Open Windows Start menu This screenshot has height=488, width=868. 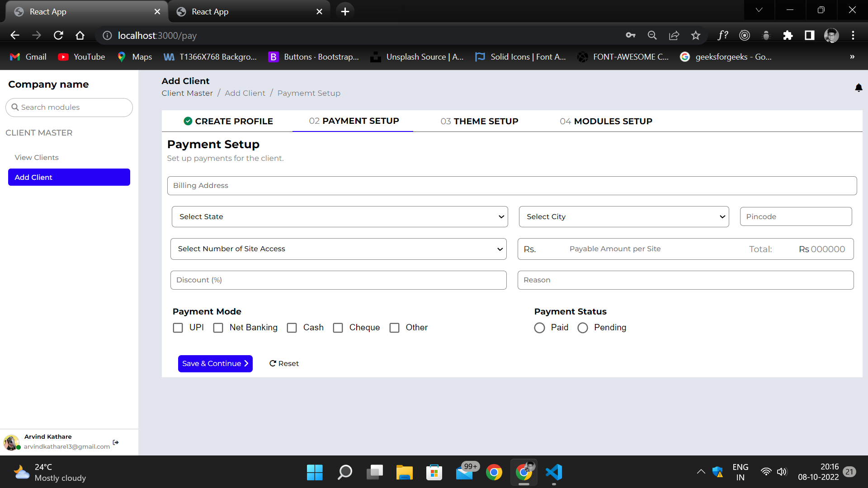[315, 473]
